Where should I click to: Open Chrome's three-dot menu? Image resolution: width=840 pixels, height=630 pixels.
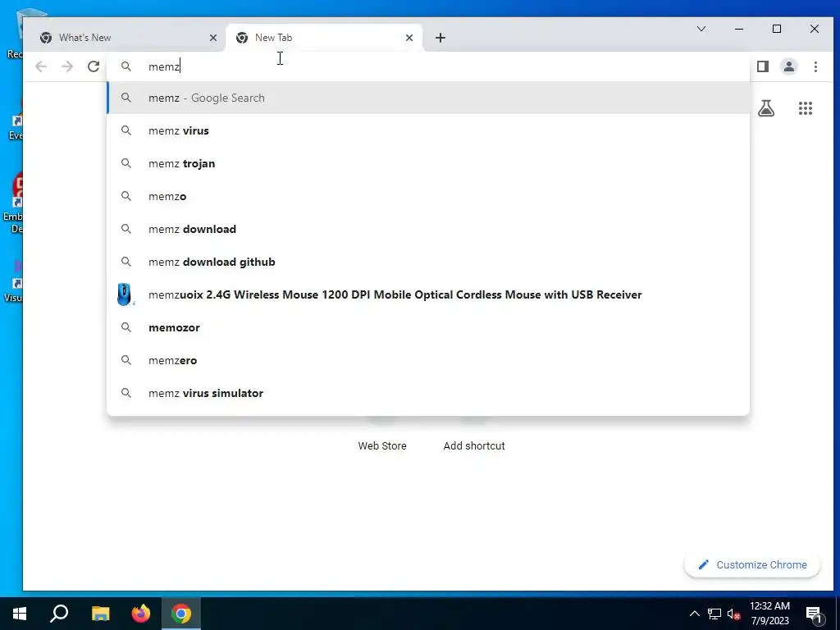click(x=815, y=66)
